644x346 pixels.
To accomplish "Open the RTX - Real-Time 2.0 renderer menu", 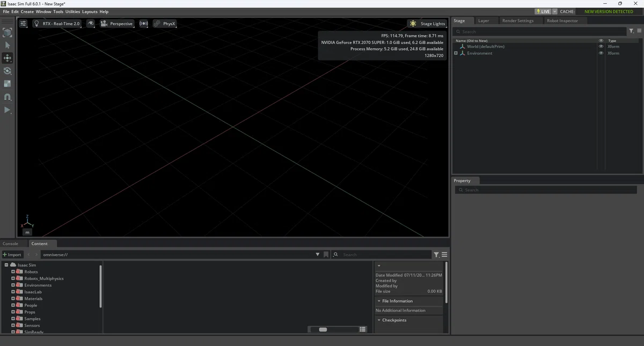I will pyautogui.click(x=57, y=24).
